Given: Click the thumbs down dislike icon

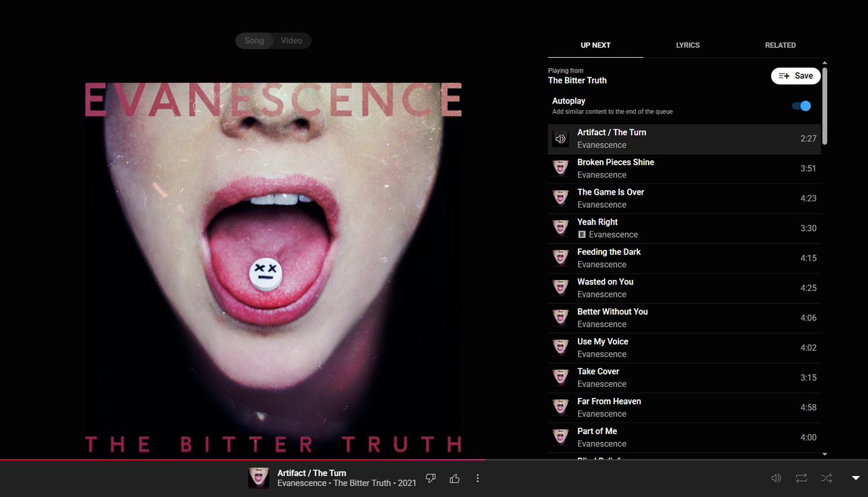Looking at the screenshot, I should tap(431, 478).
